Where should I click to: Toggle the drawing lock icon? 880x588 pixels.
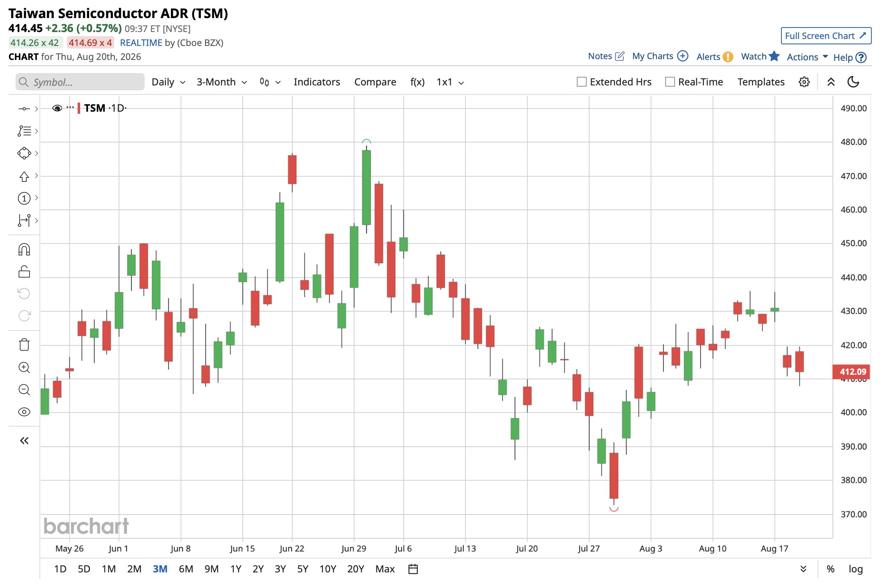click(24, 271)
